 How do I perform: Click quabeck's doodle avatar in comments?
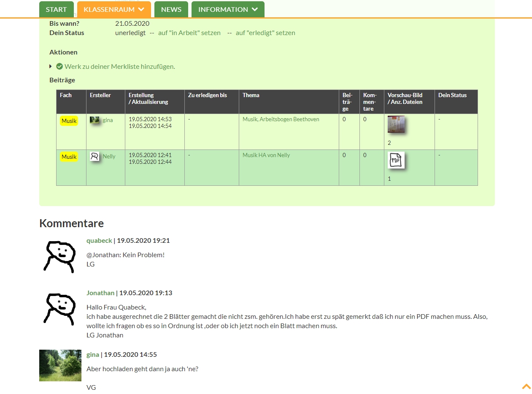point(60,257)
